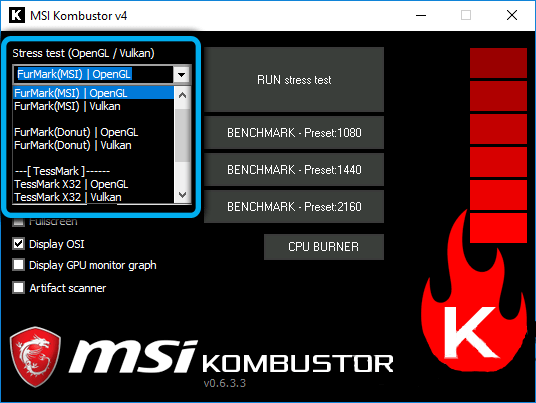Minimize the MSI Kombustor window
This screenshot has width=536, height=403.
coord(421,15)
